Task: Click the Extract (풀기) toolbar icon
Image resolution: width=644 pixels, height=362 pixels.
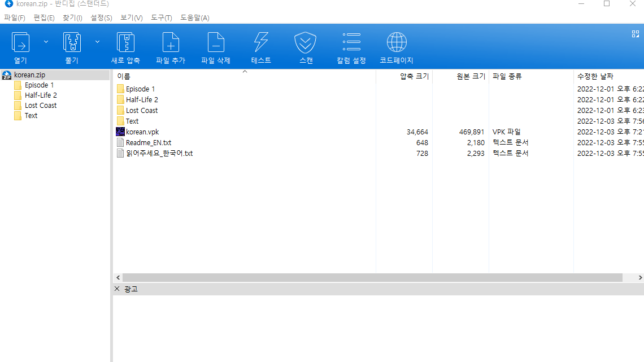Action: click(x=72, y=42)
